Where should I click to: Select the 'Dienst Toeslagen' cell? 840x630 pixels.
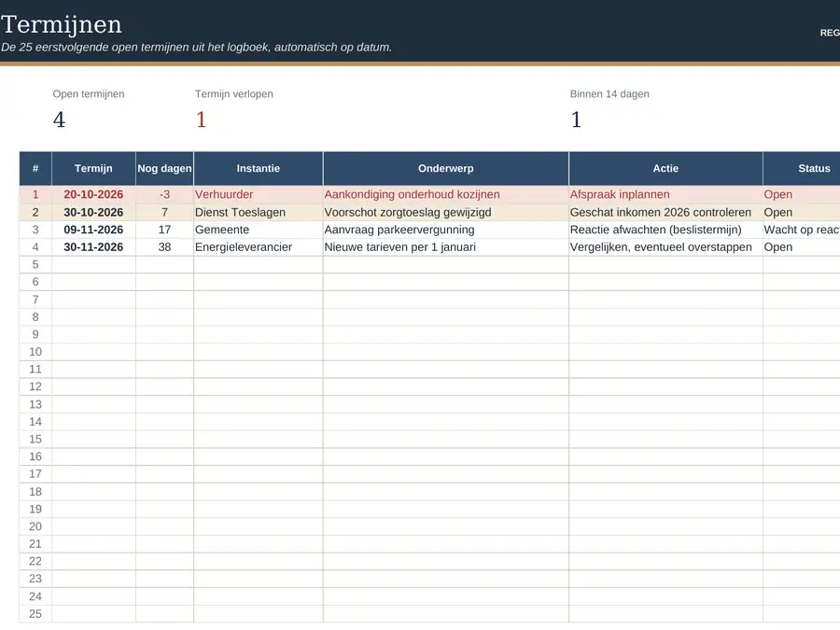259,212
